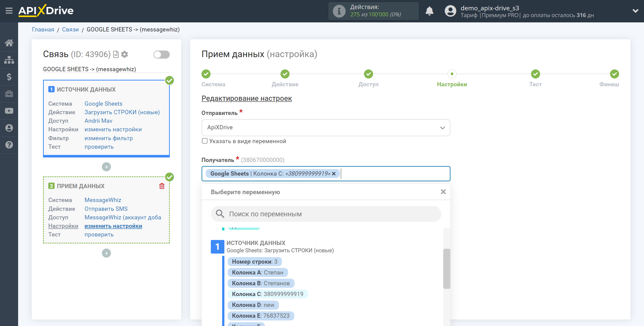Delete the ПРИЕМ ДАННЫХ block trash icon
This screenshot has height=326, width=644.
162,186
